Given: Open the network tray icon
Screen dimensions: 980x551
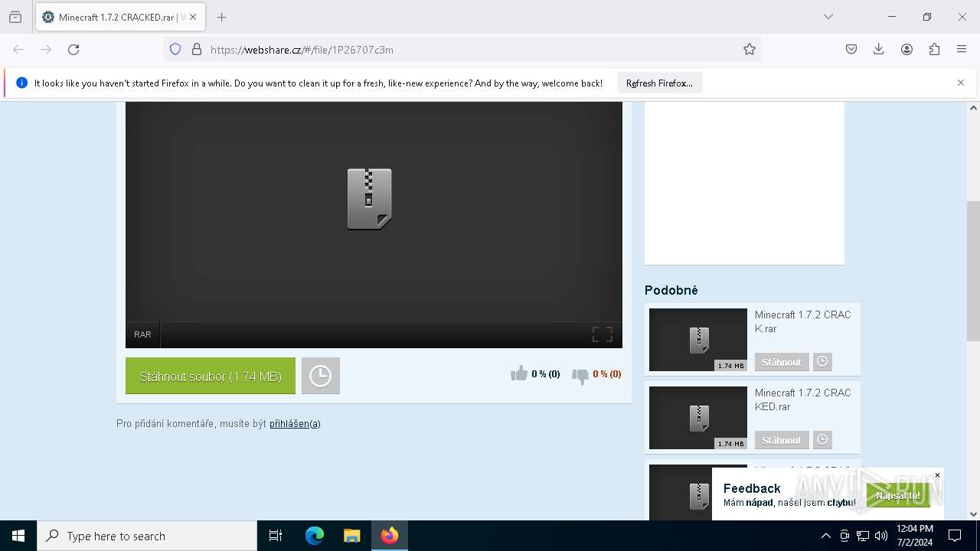Looking at the screenshot, I should 863,536.
